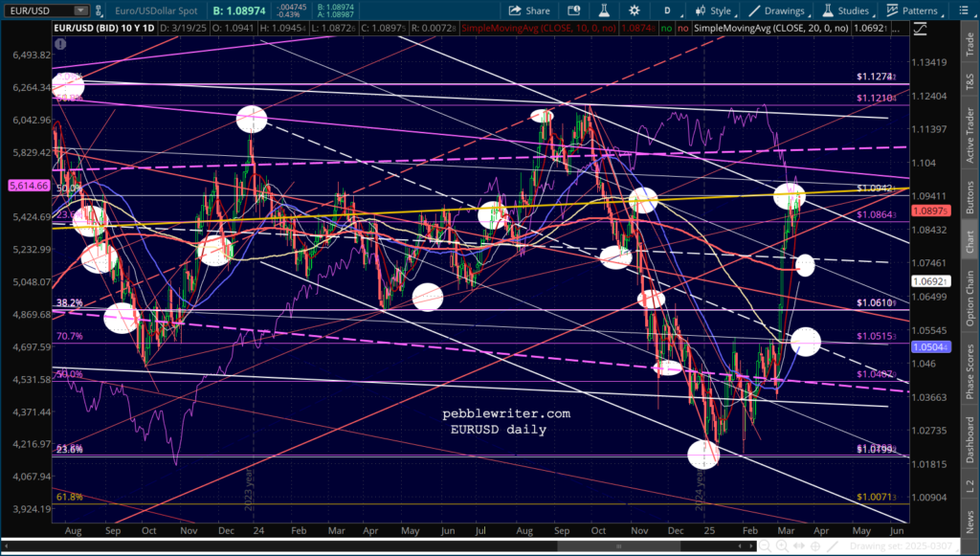The width and height of the screenshot is (980, 556).
Task: Click the zoom out magnifier icon
Action: pyautogui.click(x=767, y=546)
